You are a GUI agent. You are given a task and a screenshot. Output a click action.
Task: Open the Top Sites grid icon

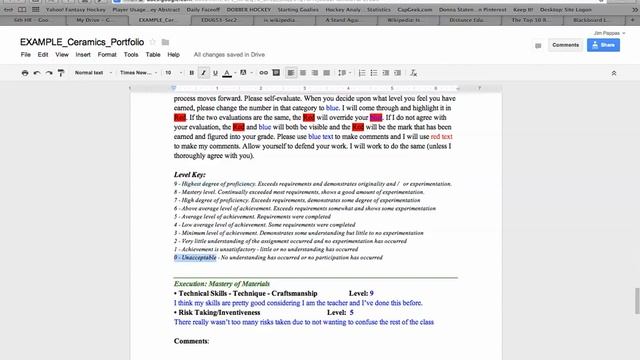click(36, 9)
